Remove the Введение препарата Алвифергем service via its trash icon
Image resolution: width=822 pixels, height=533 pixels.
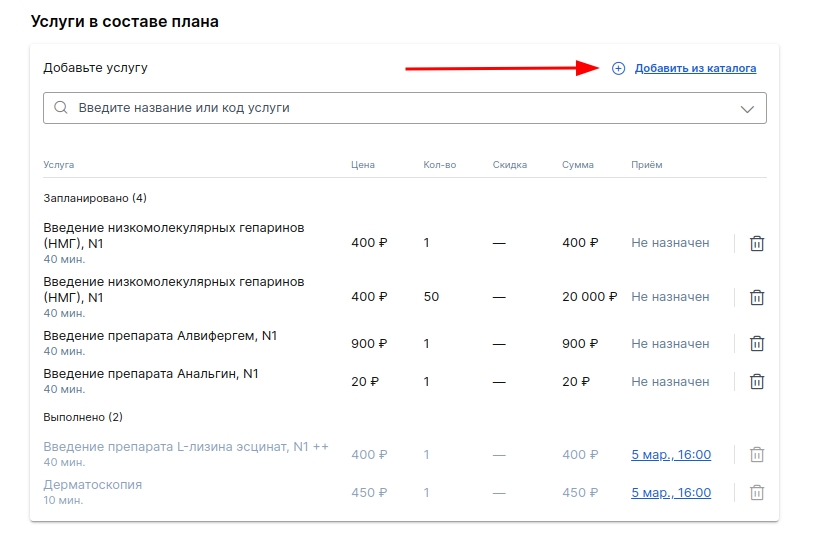pos(756,344)
